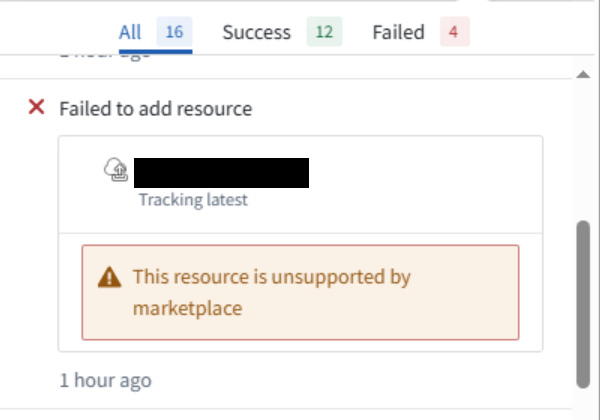Screen dimensions: 600x420
Task: Click the Tracking latest label
Action: [x=193, y=200]
